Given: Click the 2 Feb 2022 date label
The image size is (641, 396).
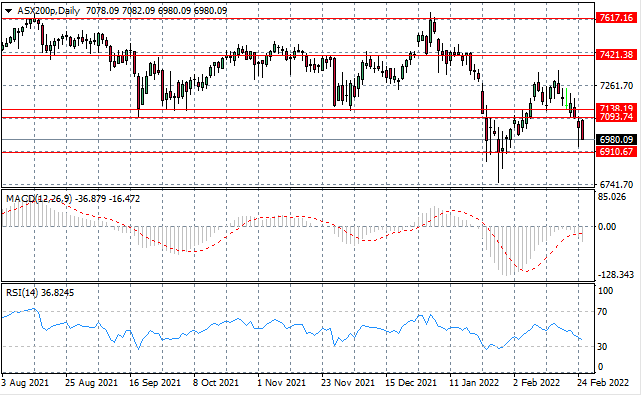Looking at the screenshot, I should pyautogui.click(x=537, y=383).
